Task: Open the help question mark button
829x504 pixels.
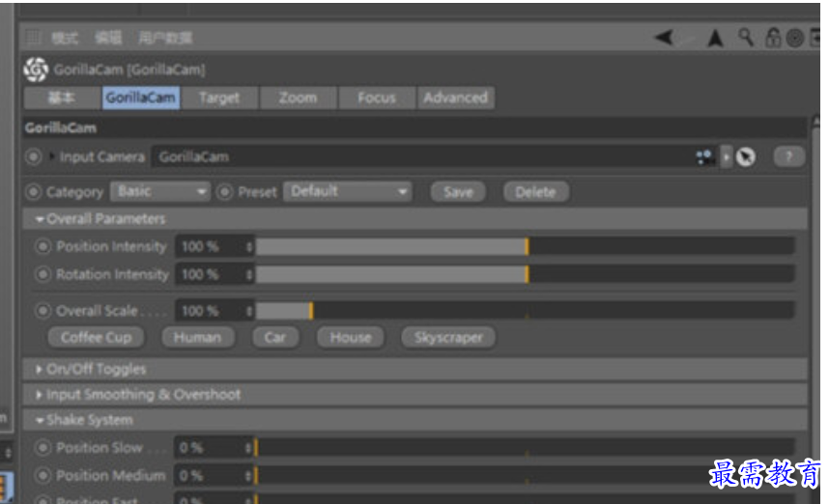Action: pos(788,157)
